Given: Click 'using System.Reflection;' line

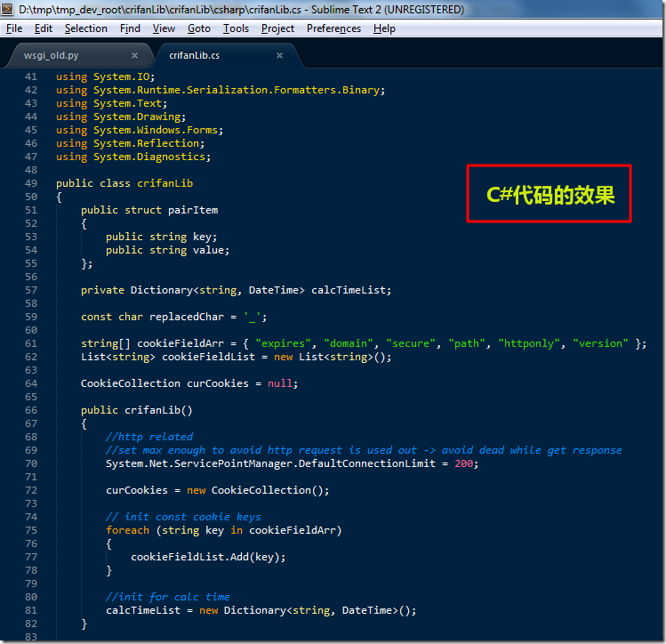Looking at the screenshot, I should click(x=131, y=143).
